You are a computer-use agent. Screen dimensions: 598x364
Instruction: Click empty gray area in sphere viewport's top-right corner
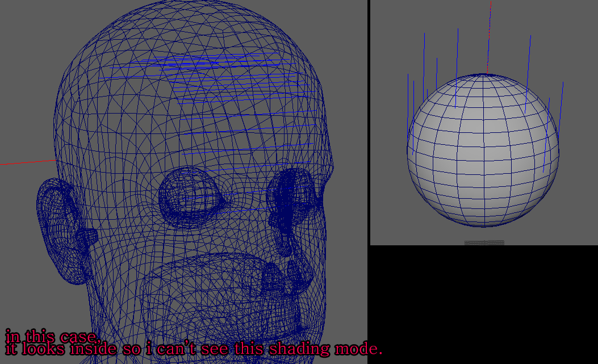click(x=579, y=17)
